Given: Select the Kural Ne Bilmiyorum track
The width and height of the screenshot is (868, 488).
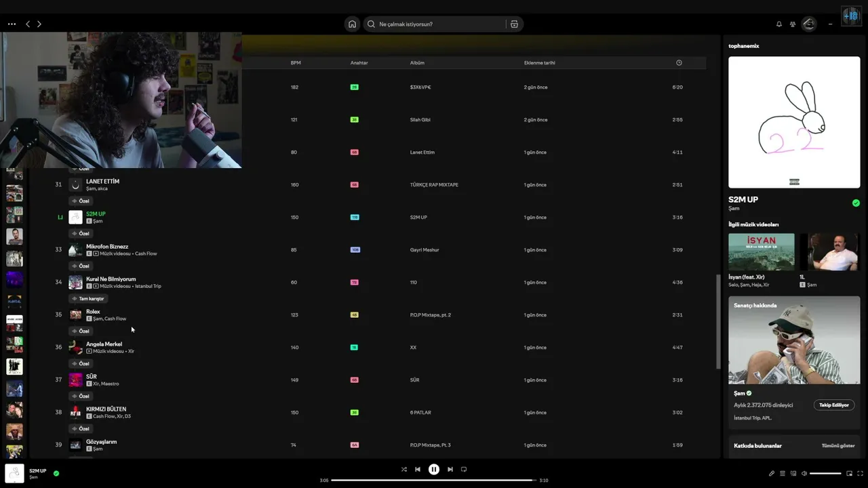Looking at the screenshot, I should 111,279.
